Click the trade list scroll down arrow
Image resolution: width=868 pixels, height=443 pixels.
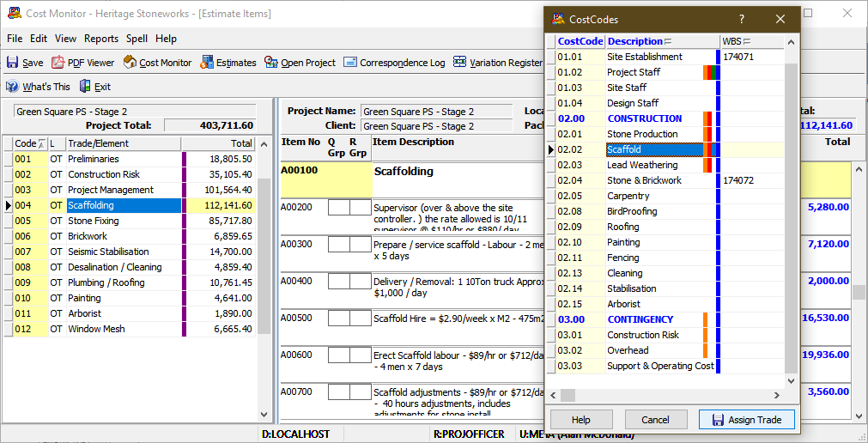pos(264,415)
